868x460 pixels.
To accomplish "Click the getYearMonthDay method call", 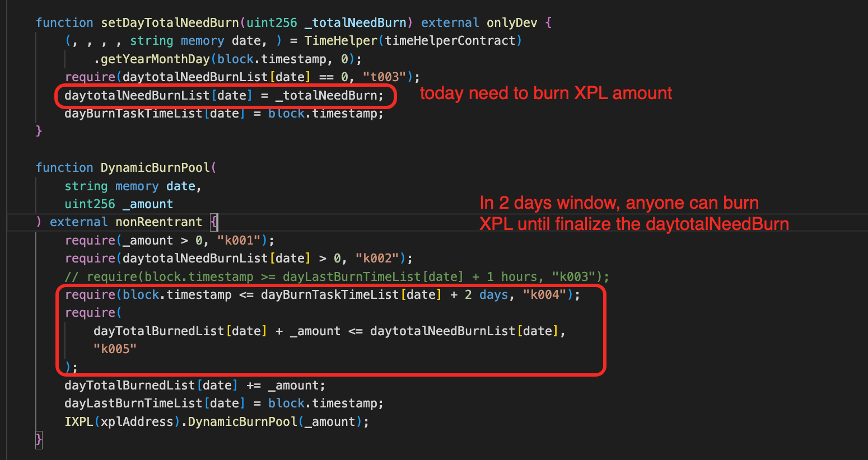I will point(155,59).
